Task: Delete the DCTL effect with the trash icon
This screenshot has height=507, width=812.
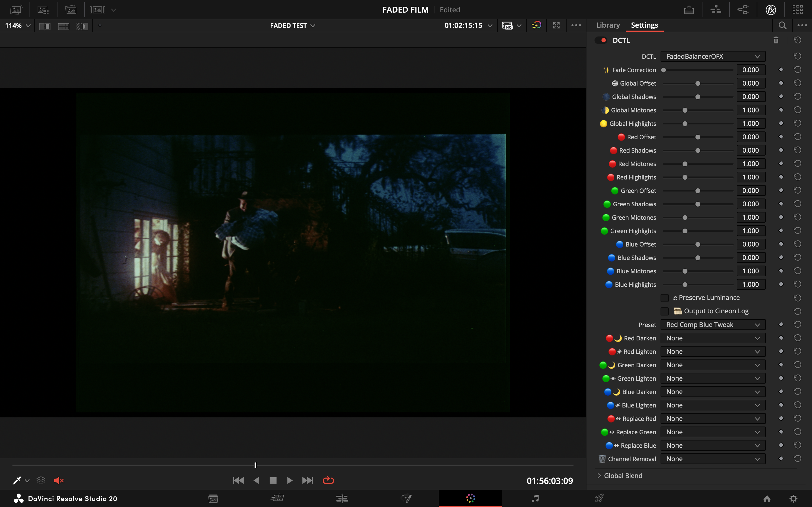Action: pyautogui.click(x=776, y=40)
